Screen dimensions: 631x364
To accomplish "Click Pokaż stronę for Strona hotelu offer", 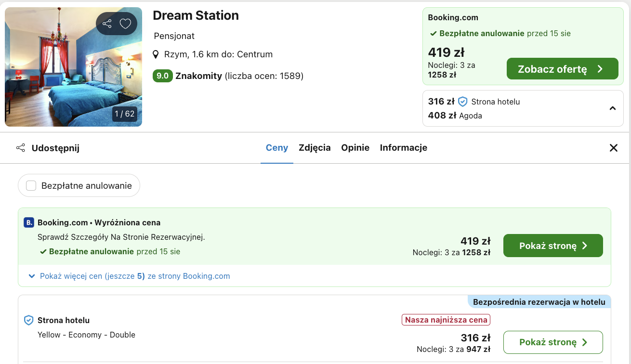I will point(553,342).
